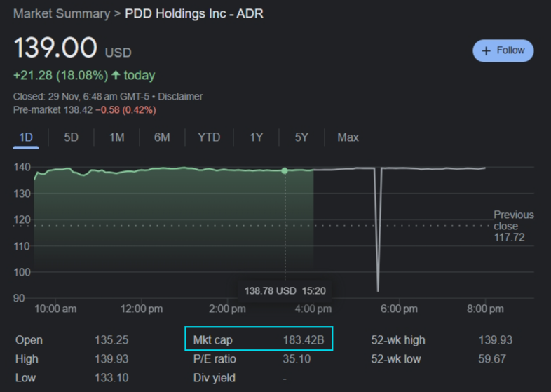The image size is (551, 392).
Task: Click the 8:00 pm axis label
Action: click(x=485, y=309)
